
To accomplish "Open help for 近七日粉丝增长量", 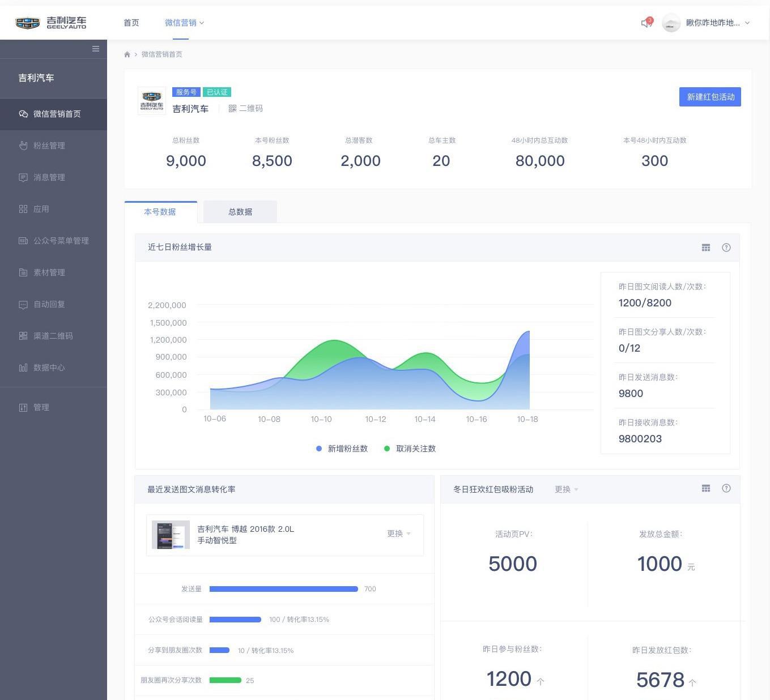I will 726,247.
